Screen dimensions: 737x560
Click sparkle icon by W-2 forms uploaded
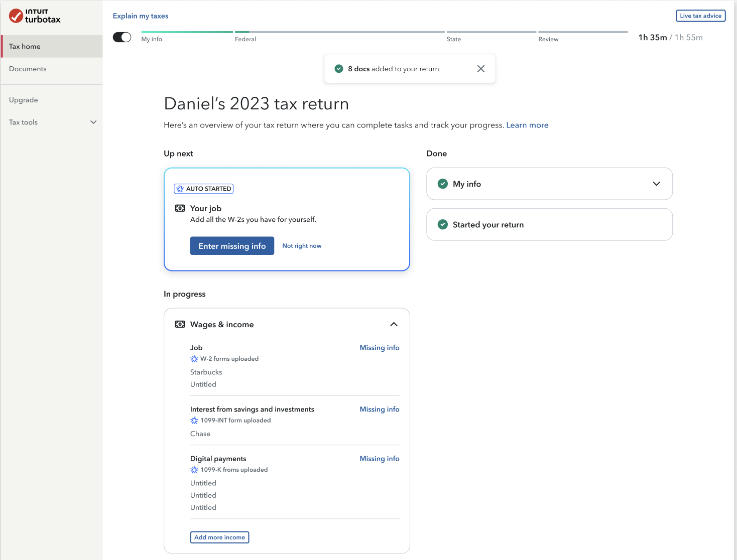(194, 359)
